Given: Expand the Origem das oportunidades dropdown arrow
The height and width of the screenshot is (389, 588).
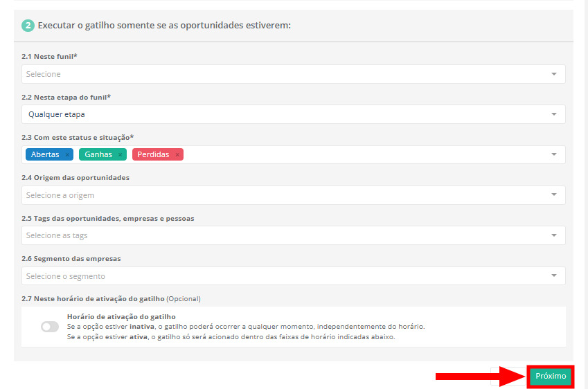Looking at the screenshot, I should pos(554,195).
